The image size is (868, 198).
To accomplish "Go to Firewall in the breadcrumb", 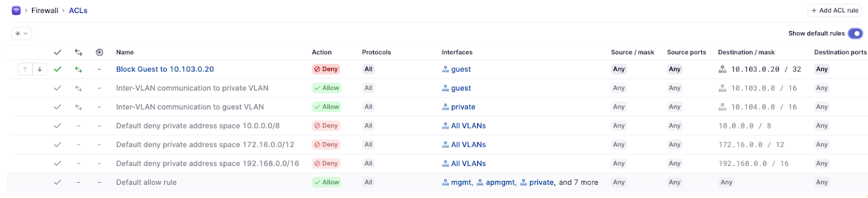I will (x=44, y=10).
